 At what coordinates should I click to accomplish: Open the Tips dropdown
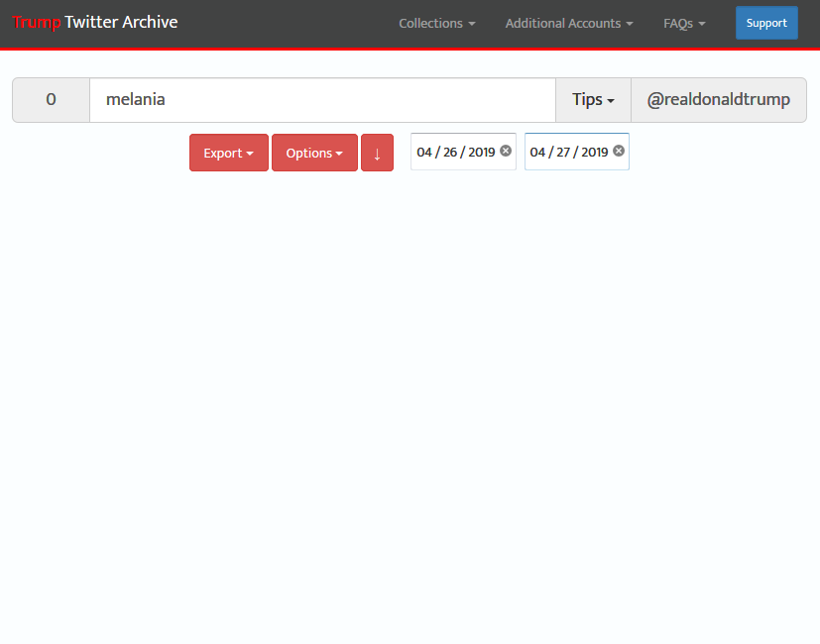tap(594, 100)
